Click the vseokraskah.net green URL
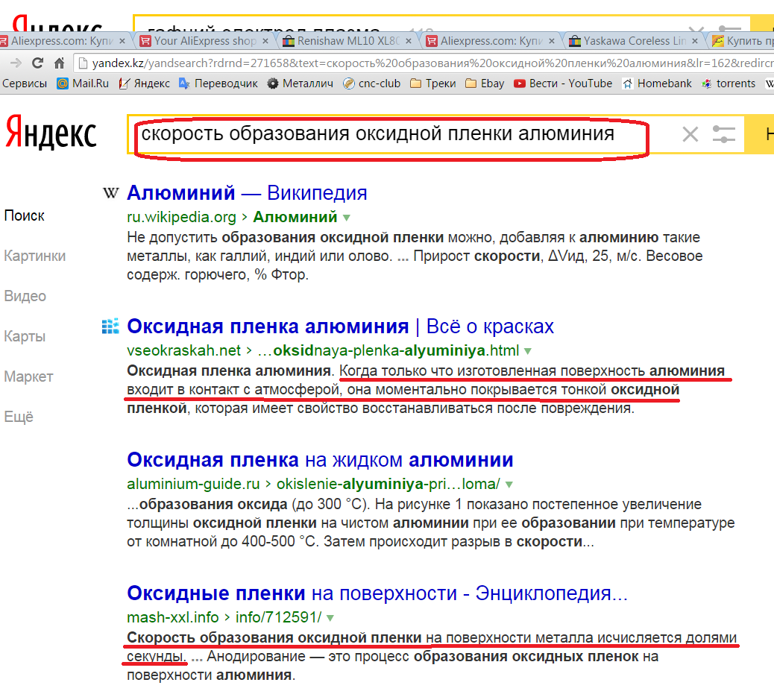Viewport: 774px width, 700px height. (183, 350)
